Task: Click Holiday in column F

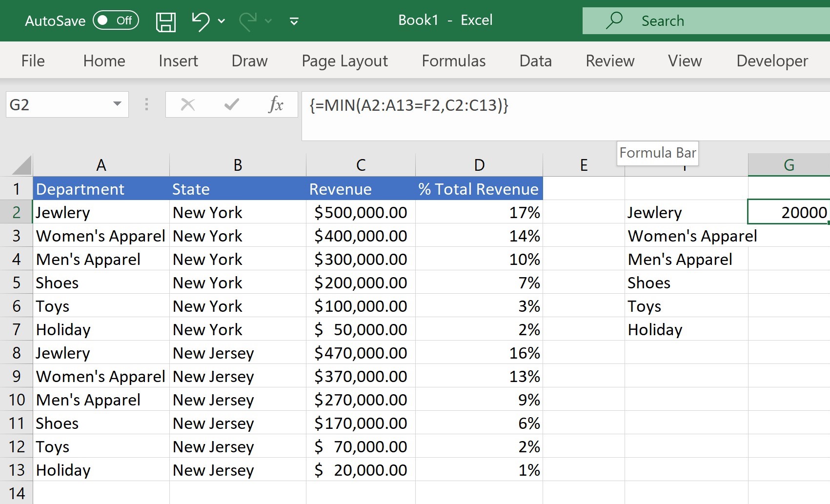Action: tap(686, 329)
